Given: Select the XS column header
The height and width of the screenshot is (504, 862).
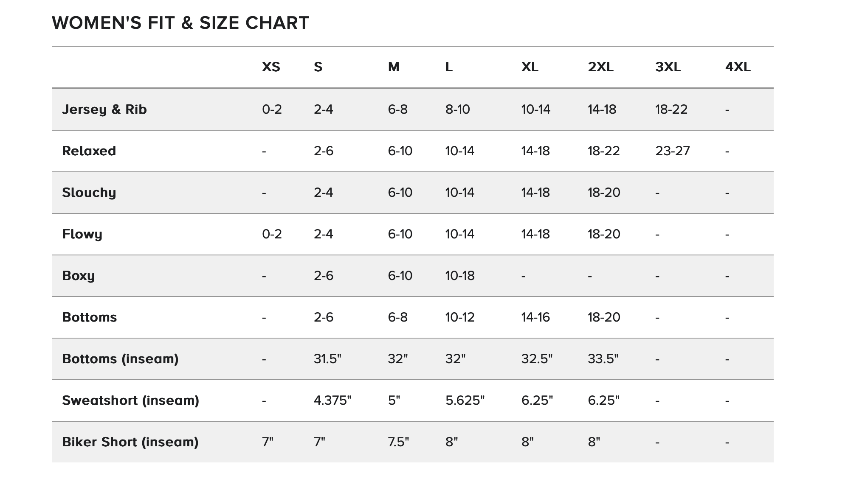Looking at the screenshot, I should (271, 67).
